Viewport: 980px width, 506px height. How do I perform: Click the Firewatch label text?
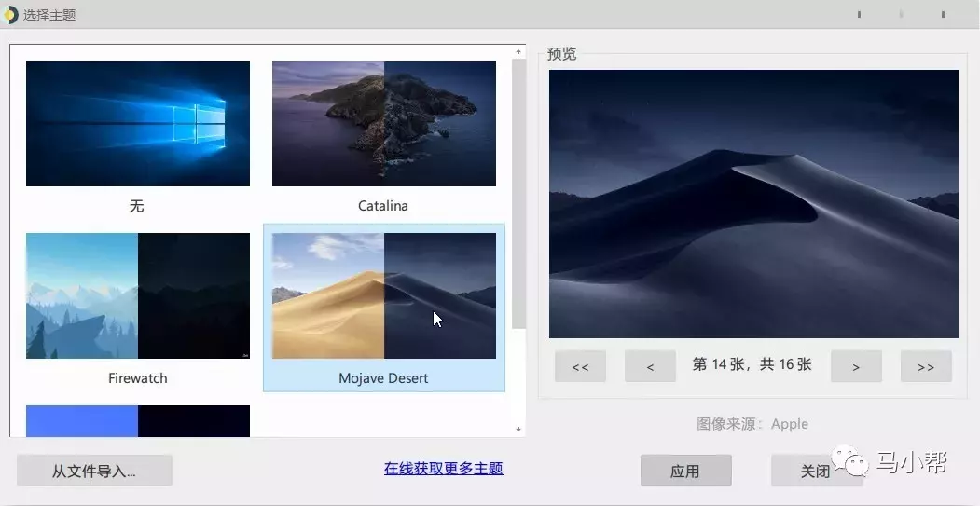point(137,378)
